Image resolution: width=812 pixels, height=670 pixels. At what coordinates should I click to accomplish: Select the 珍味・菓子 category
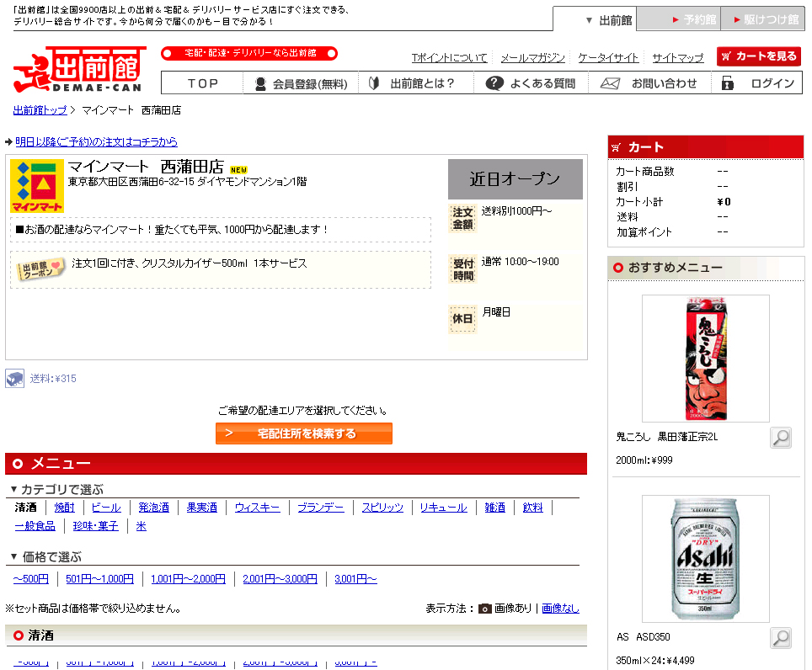(x=96, y=526)
